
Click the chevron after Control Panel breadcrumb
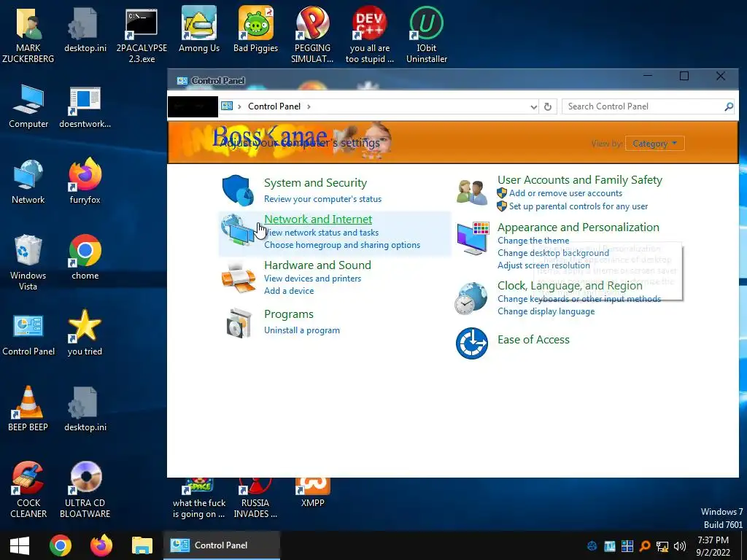309,106
